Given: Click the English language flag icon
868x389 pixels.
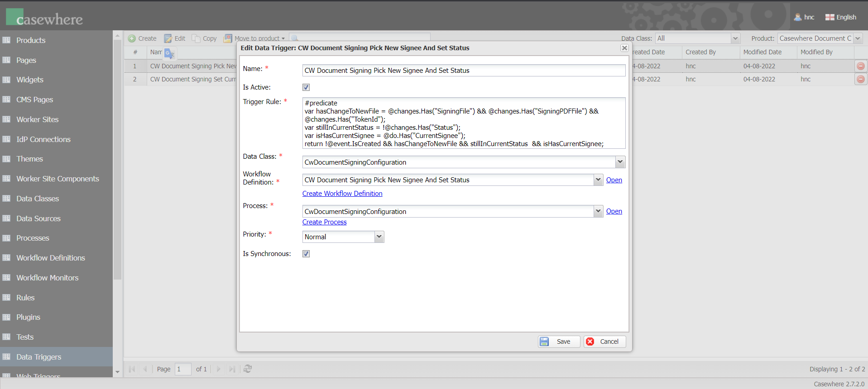Looking at the screenshot, I should coord(830,17).
